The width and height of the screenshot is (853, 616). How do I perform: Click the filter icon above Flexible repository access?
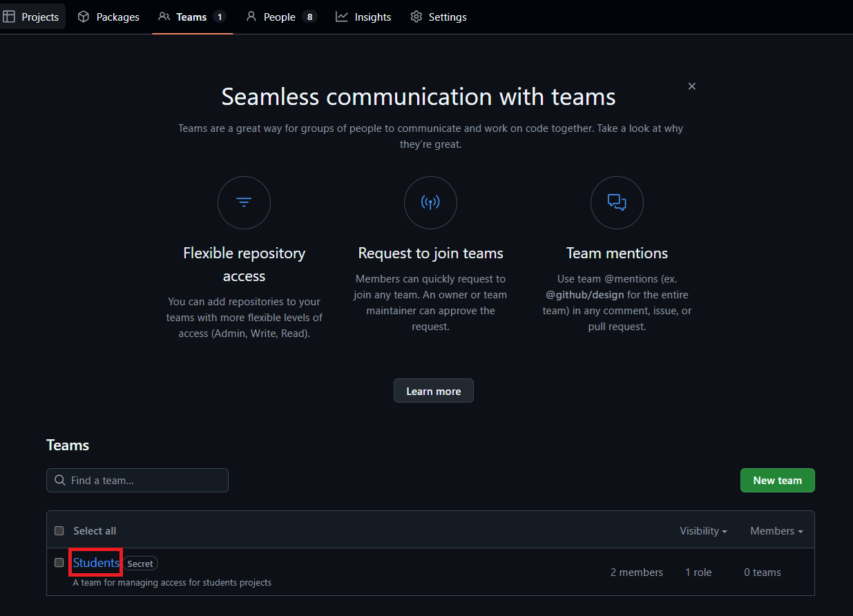[x=244, y=202]
